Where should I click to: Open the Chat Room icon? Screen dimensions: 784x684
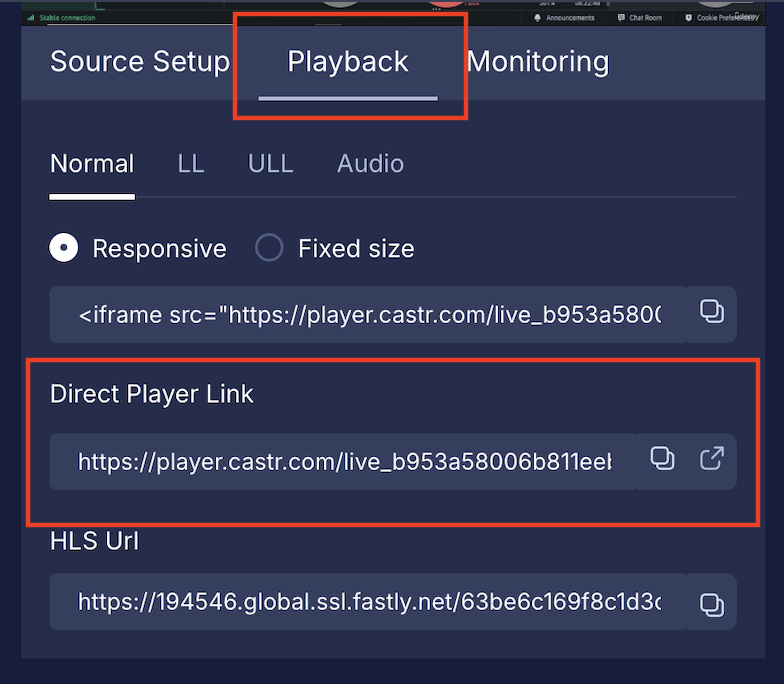(621, 18)
